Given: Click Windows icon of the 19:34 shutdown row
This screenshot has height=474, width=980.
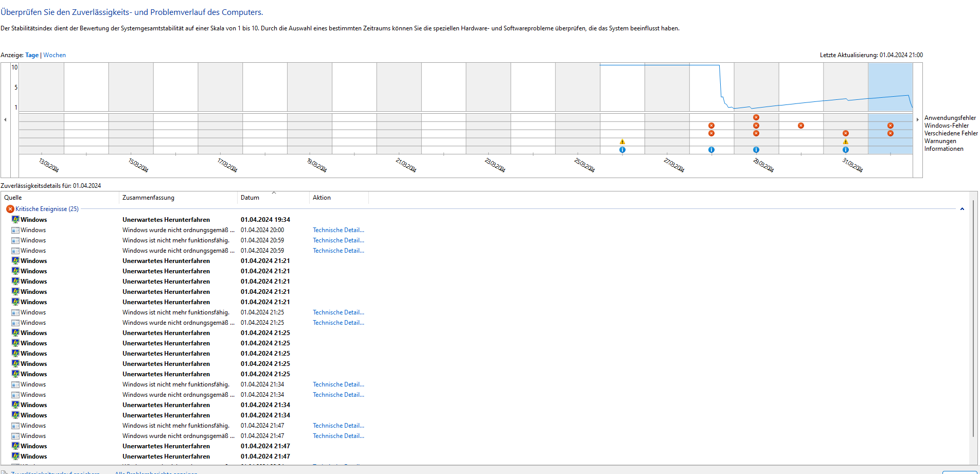Looking at the screenshot, I should pos(15,220).
